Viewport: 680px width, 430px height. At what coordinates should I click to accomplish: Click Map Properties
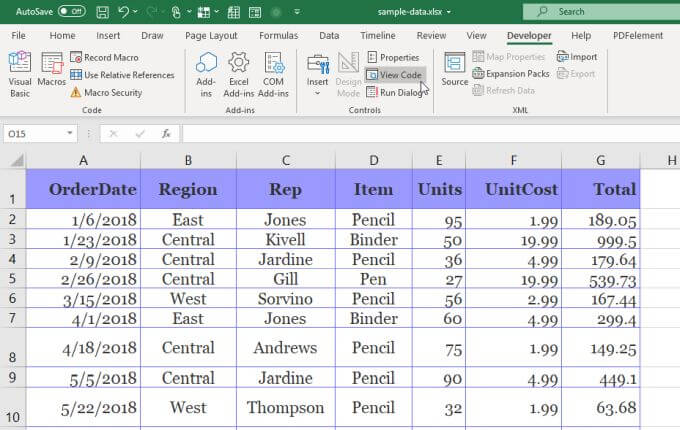[x=509, y=57]
